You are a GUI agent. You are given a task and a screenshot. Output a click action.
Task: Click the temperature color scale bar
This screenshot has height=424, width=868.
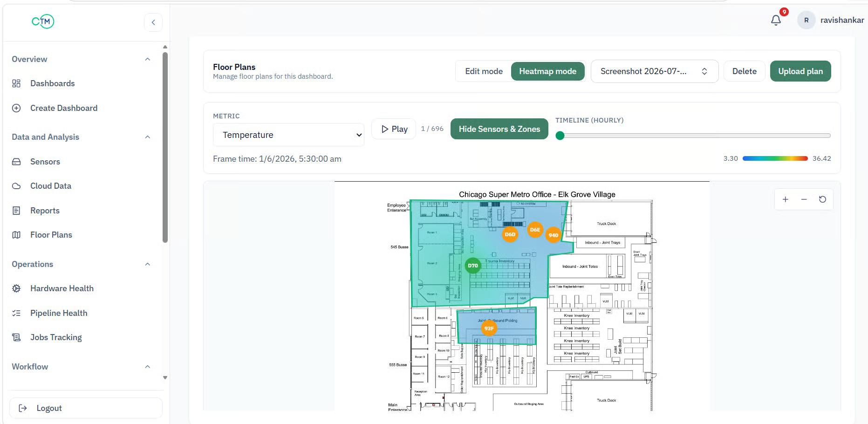775,158
